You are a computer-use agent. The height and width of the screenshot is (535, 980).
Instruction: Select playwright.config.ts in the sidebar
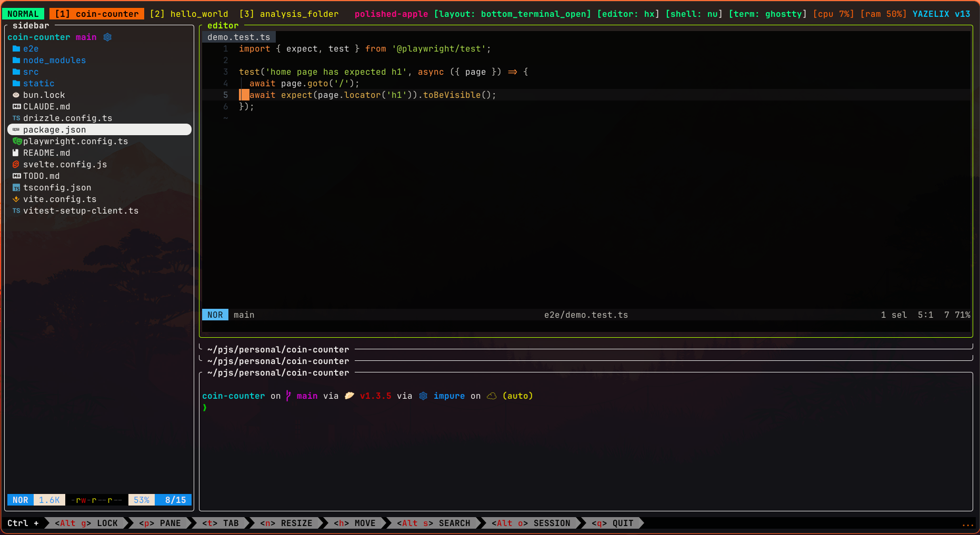(x=75, y=142)
